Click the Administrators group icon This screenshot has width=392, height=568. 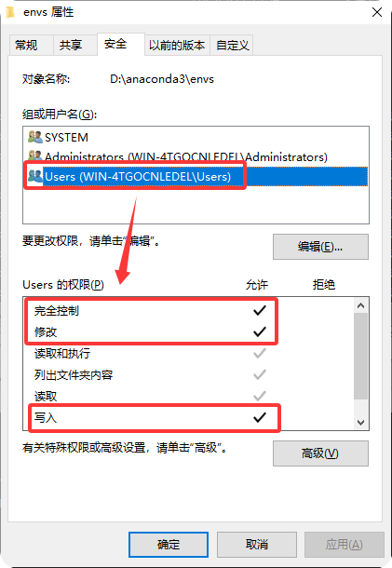tap(35, 156)
